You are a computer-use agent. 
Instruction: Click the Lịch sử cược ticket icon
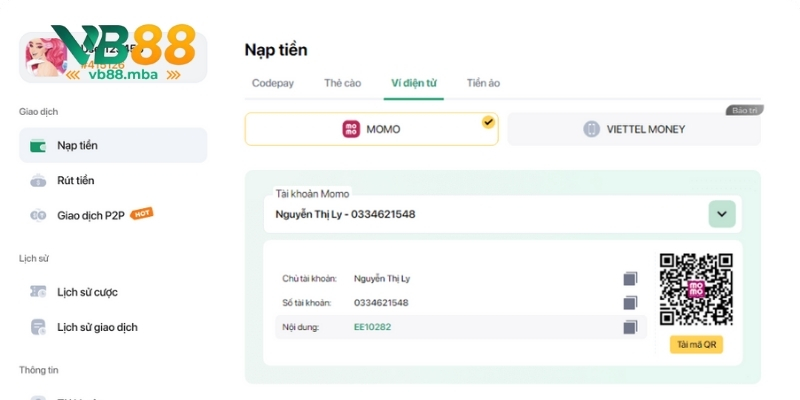(38, 292)
